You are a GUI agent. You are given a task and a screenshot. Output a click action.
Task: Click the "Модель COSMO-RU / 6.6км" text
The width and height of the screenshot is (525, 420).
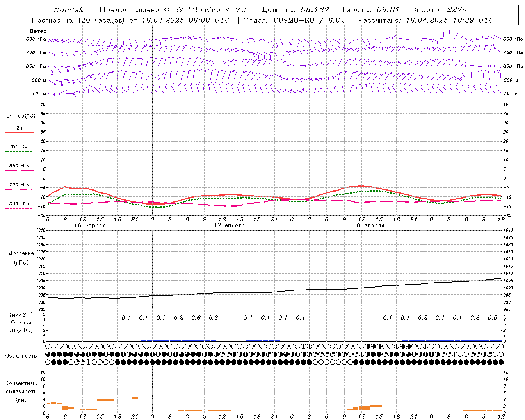pyautogui.click(x=295, y=20)
